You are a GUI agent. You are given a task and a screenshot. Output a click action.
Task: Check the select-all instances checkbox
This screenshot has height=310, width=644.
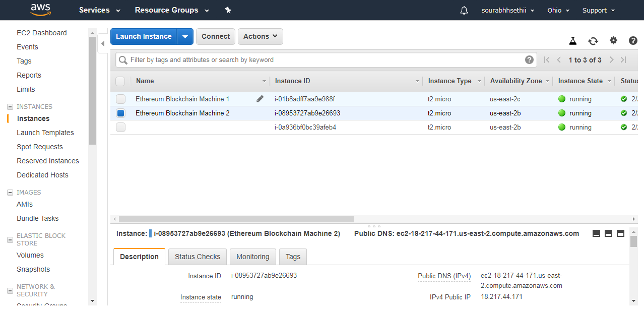[x=120, y=81]
